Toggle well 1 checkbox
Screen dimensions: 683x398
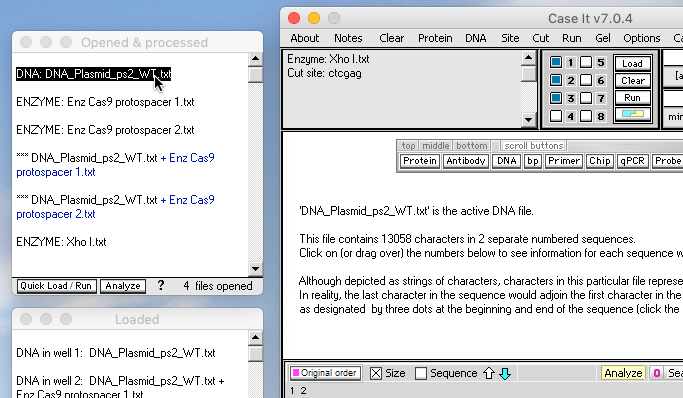pyautogui.click(x=556, y=62)
